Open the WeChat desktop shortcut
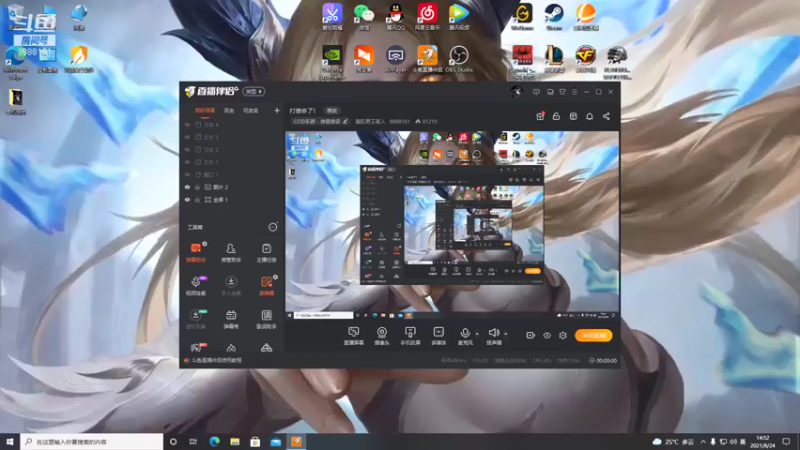 click(364, 17)
